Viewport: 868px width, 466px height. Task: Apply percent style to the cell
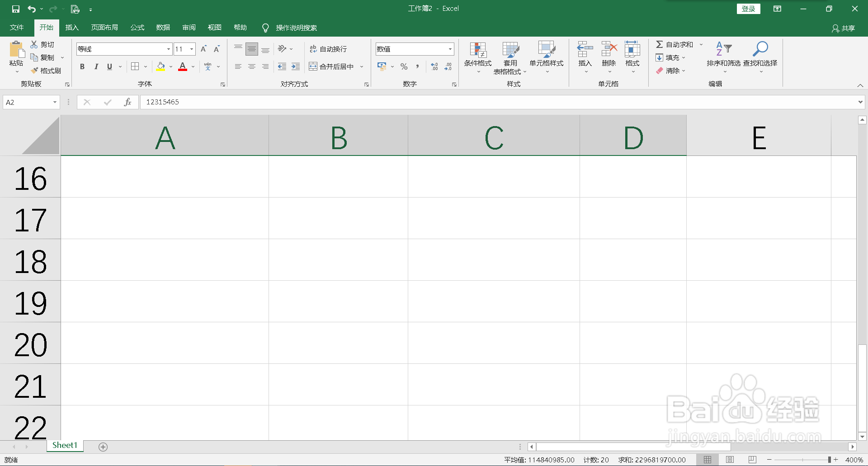tap(404, 66)
